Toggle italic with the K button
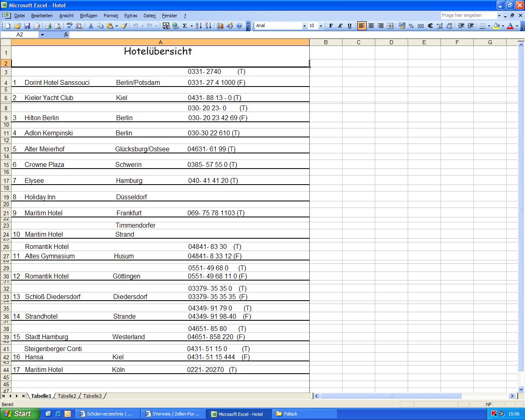The width and height of the screenshot is (525, 420). [340, 26]
